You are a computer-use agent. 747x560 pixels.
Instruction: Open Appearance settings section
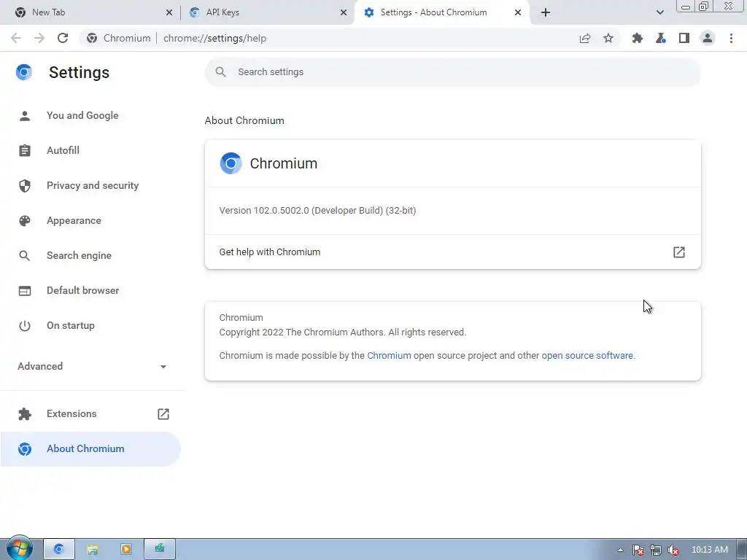tap(90, 220)
